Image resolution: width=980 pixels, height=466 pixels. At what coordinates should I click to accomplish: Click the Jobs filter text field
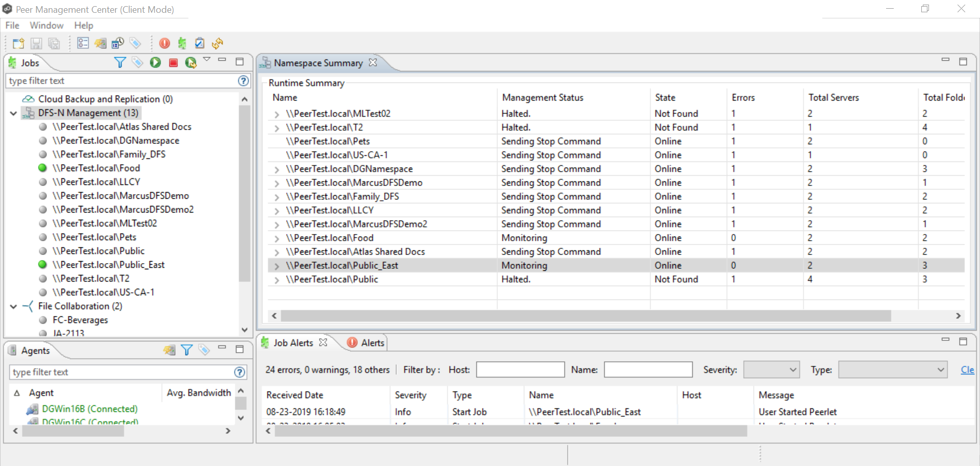click(x=121, y=81)
